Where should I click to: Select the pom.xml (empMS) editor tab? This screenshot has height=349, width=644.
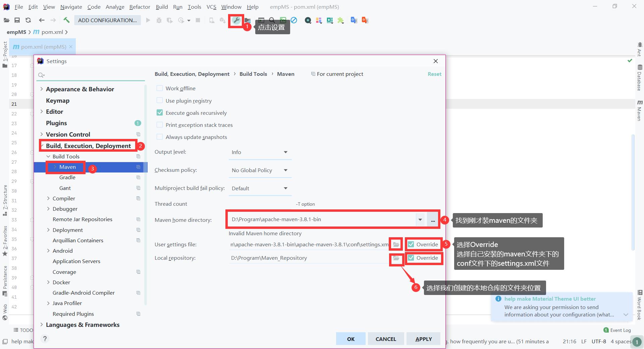43,47
